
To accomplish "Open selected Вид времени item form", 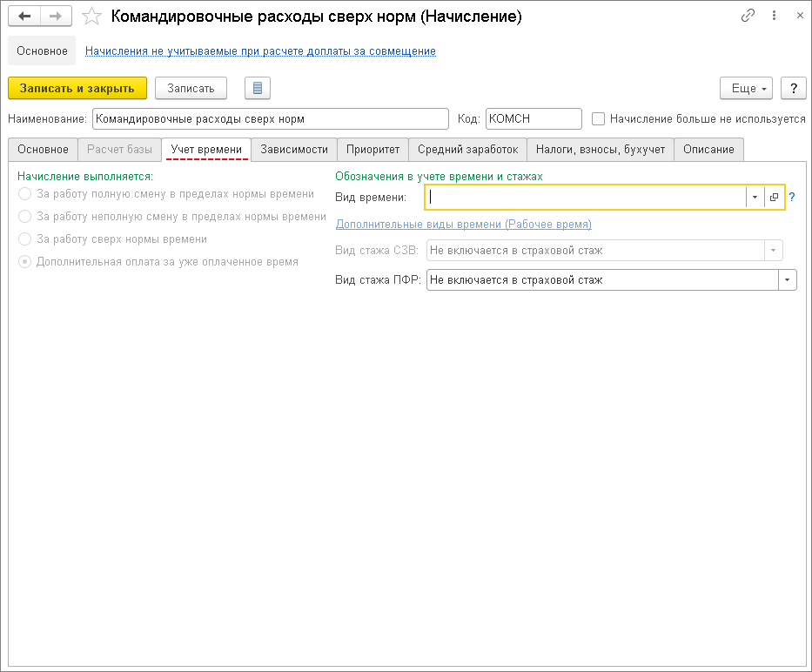I will tap(775, 197).
